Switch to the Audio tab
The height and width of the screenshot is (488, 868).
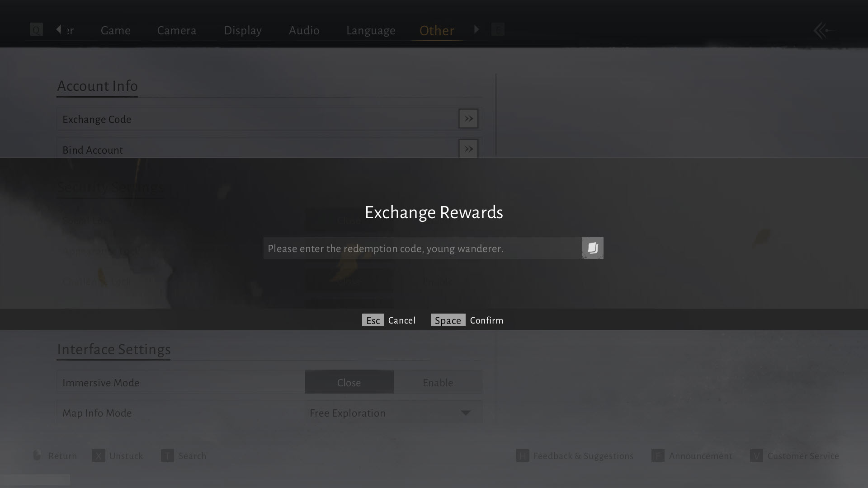pyautogui.click(x=304, y=31)
